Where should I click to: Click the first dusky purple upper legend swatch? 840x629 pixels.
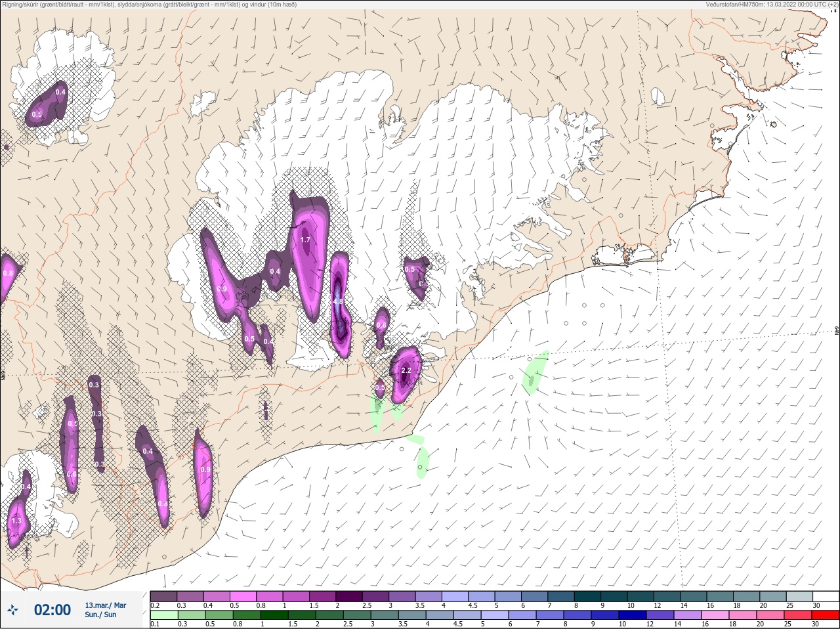(163, 596)
